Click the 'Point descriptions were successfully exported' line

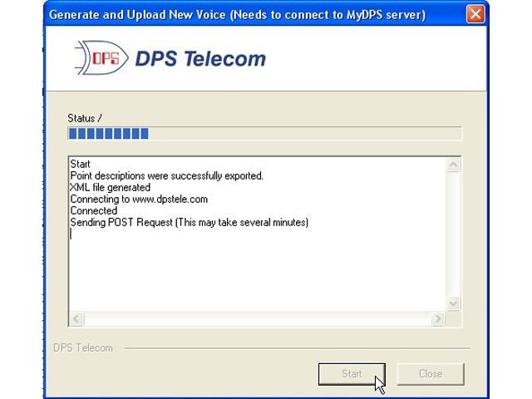coord(166,175)
